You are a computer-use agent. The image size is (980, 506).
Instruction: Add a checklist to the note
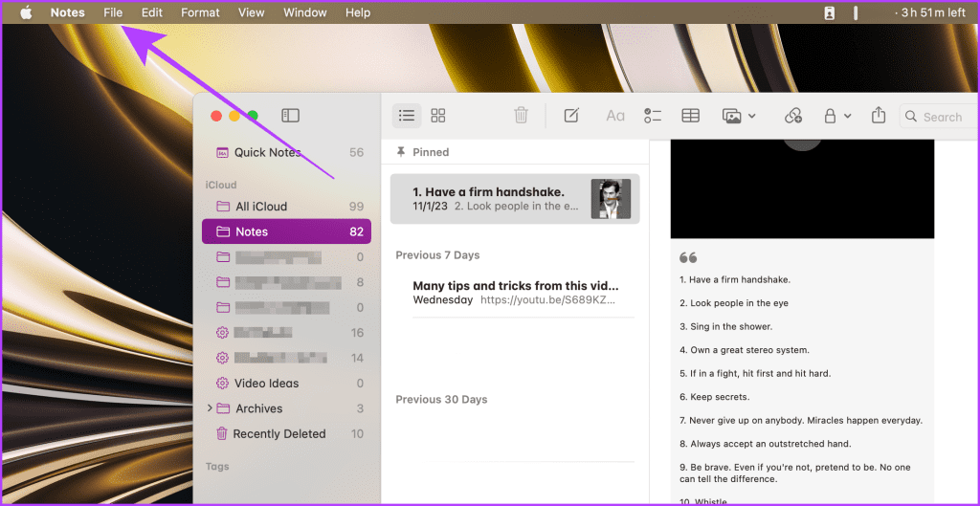pos(653,116)
